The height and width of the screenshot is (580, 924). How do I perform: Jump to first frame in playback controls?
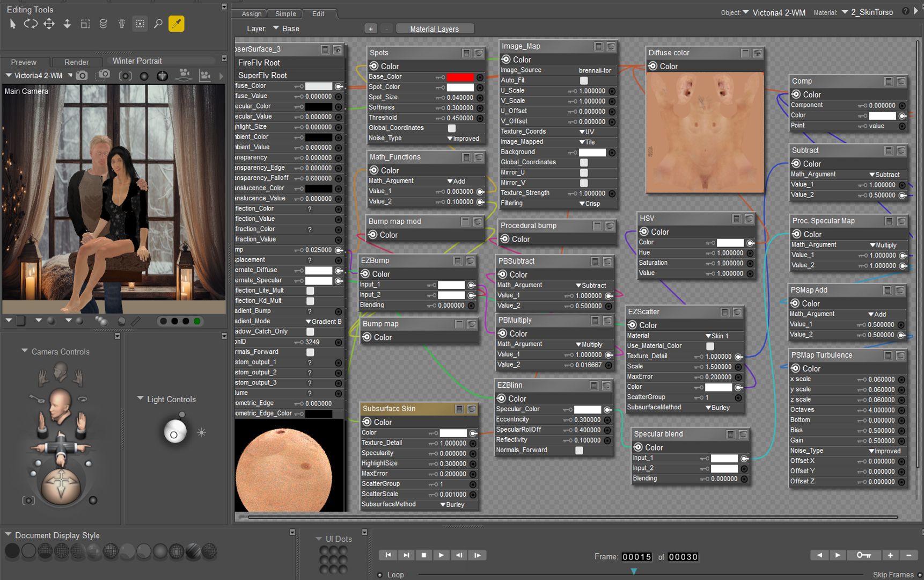tap(388, 555)
